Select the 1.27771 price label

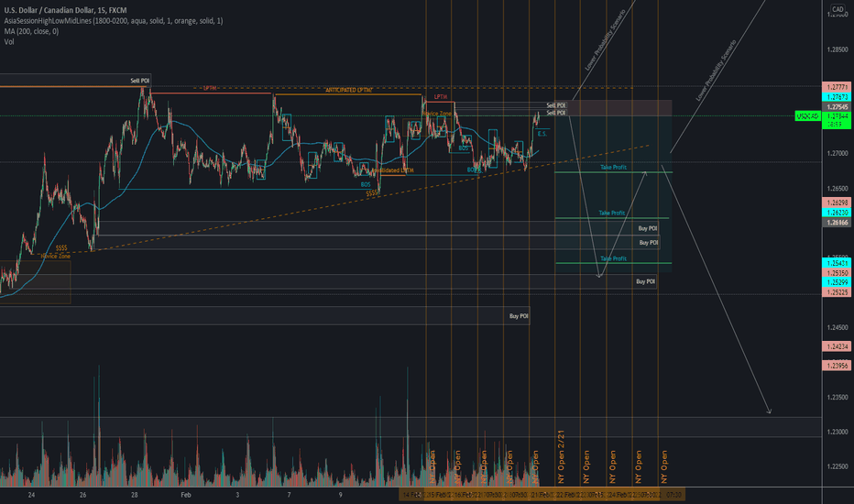point(837,87)
